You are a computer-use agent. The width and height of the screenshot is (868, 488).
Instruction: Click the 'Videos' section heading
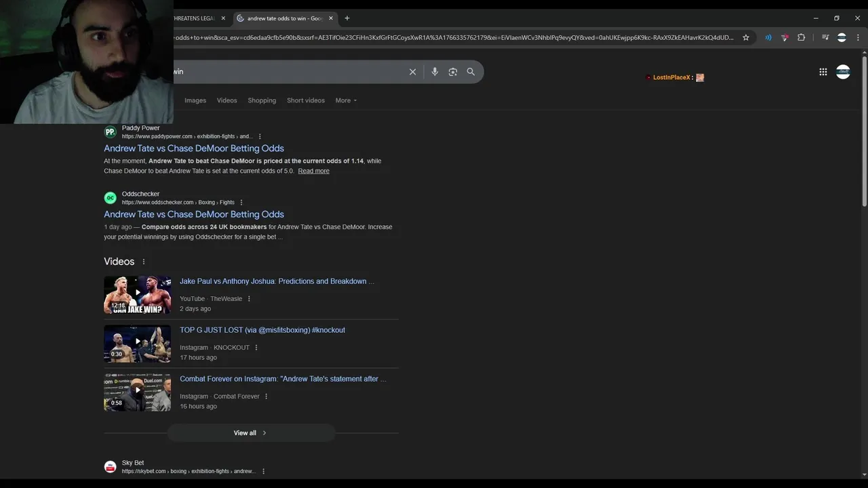click(119, 262)
